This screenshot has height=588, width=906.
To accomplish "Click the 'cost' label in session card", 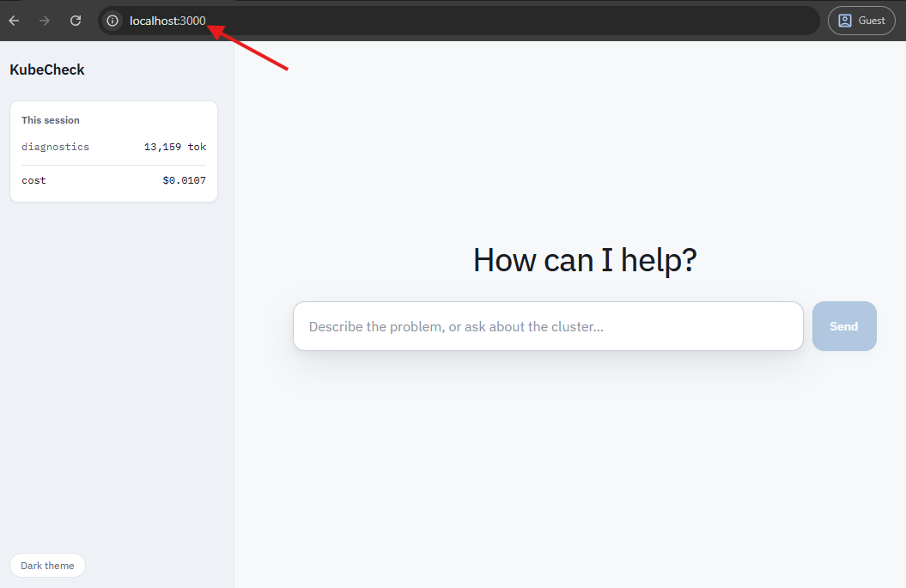I will tap(33, 180).
